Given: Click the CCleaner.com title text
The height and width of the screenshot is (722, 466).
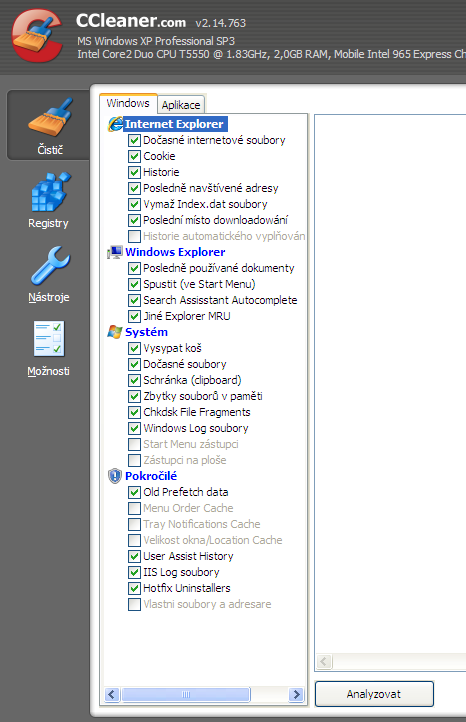Looking at the screenshot, I should (131, 21).
